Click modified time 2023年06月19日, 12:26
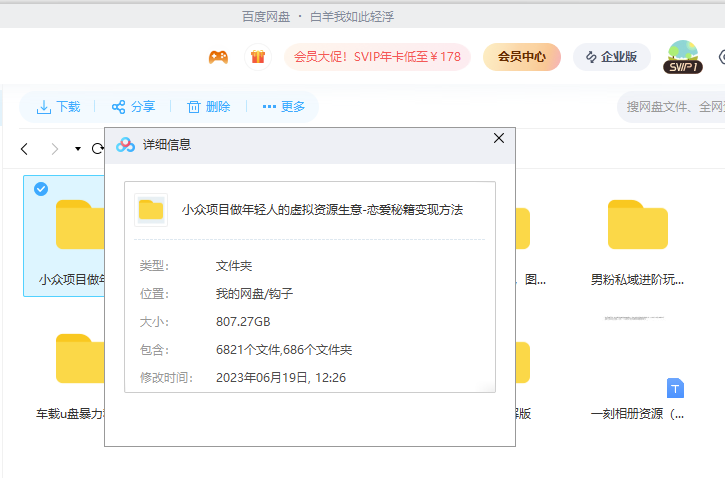Viewport: 725px width, 478px height. 281,378
